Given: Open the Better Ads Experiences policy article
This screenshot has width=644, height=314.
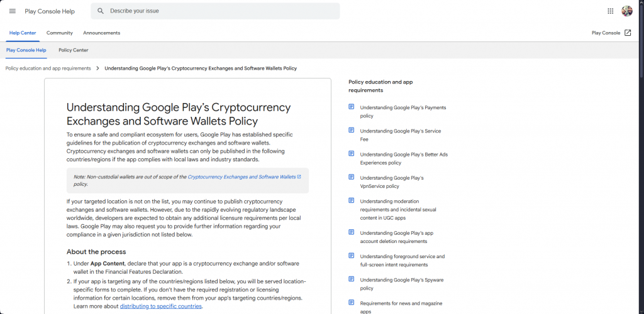Looking at the screenshot, I should pyautogui.click(x=404, y=158).
